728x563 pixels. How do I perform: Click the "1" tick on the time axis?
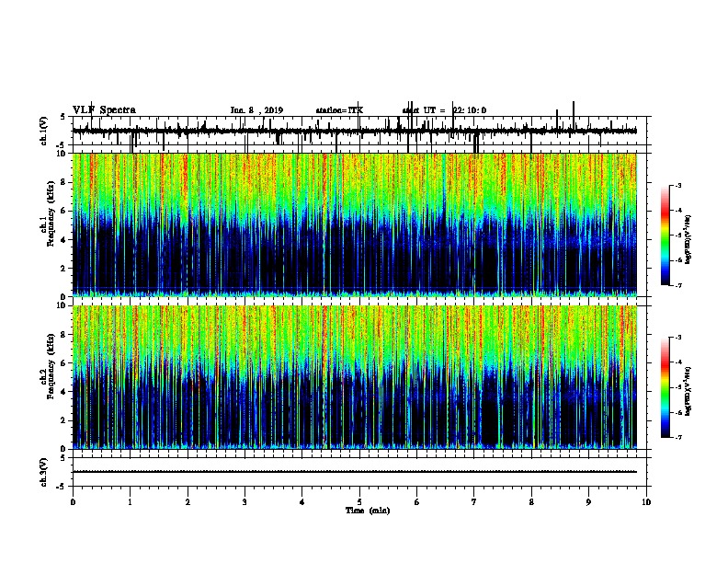pos(130,502)
